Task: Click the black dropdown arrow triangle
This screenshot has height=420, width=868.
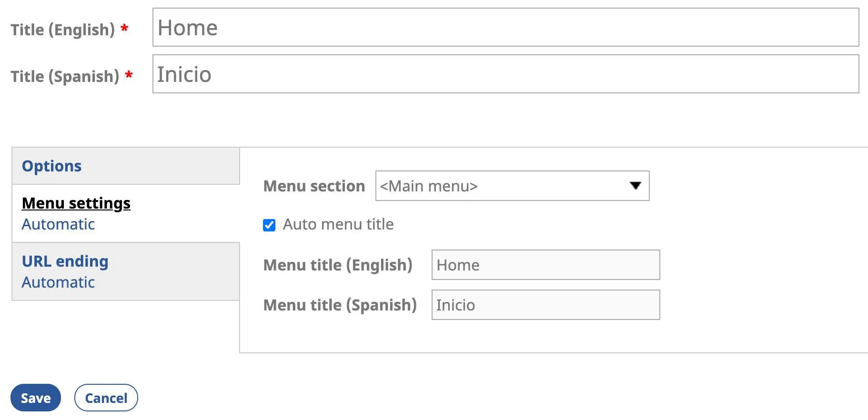Action: coord(635,186)
